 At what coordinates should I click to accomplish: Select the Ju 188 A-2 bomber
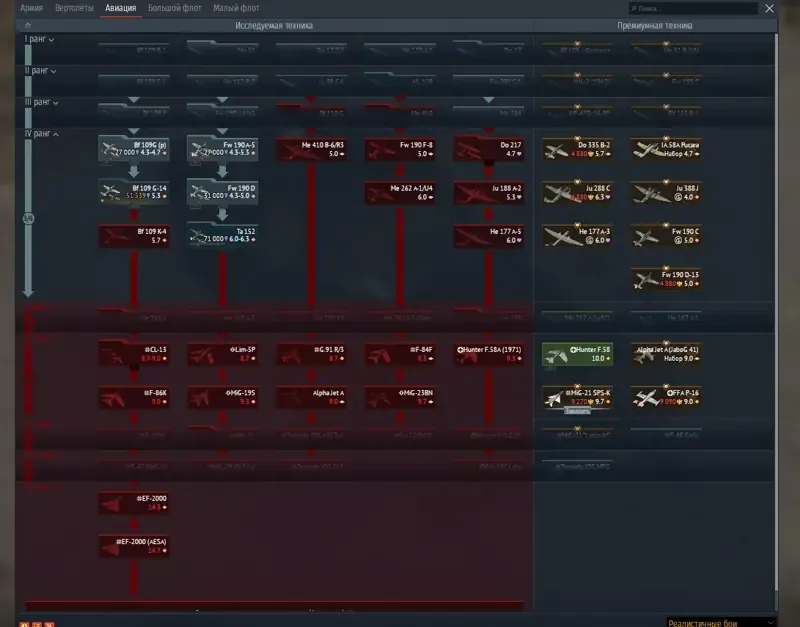coord(489,192)
